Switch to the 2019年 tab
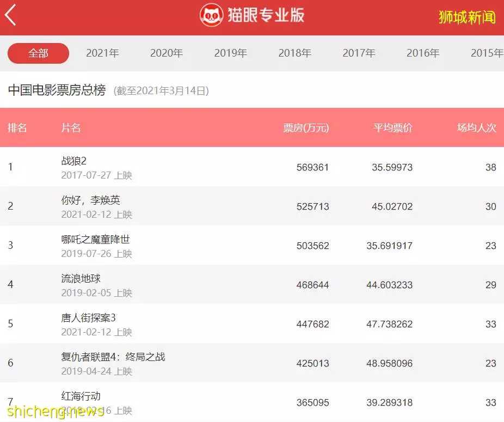 (x=230, y=53)
